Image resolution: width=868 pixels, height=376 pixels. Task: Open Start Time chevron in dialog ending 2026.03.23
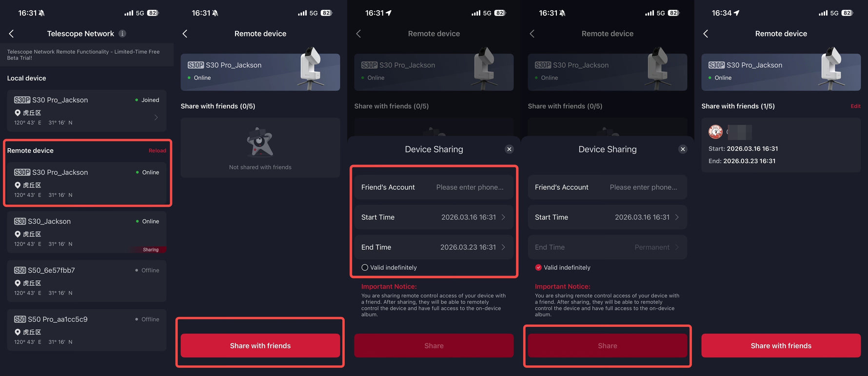503,217
